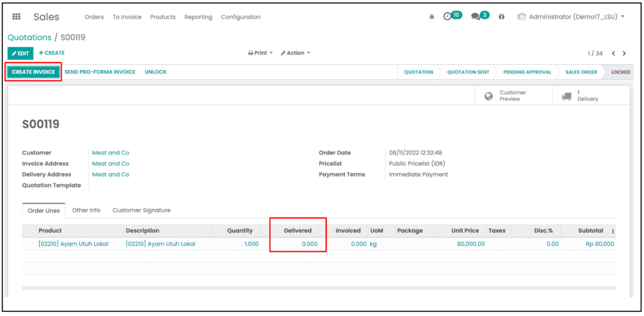This screenshot has width=644, height=316.
Task: Click the Unlock button
Action: coord(155,72)
